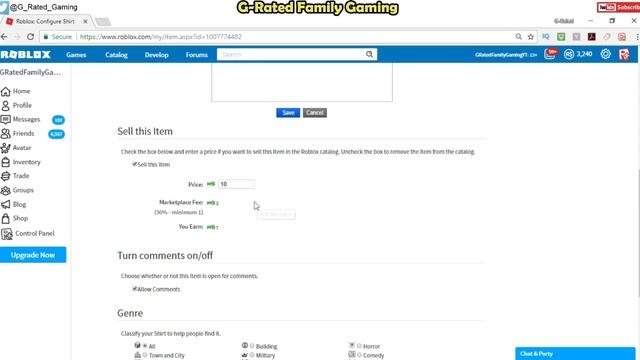Viewport: 640px width, 360px height.
Task: Bookmark the page with the star icon
Action: click(531, 37)
